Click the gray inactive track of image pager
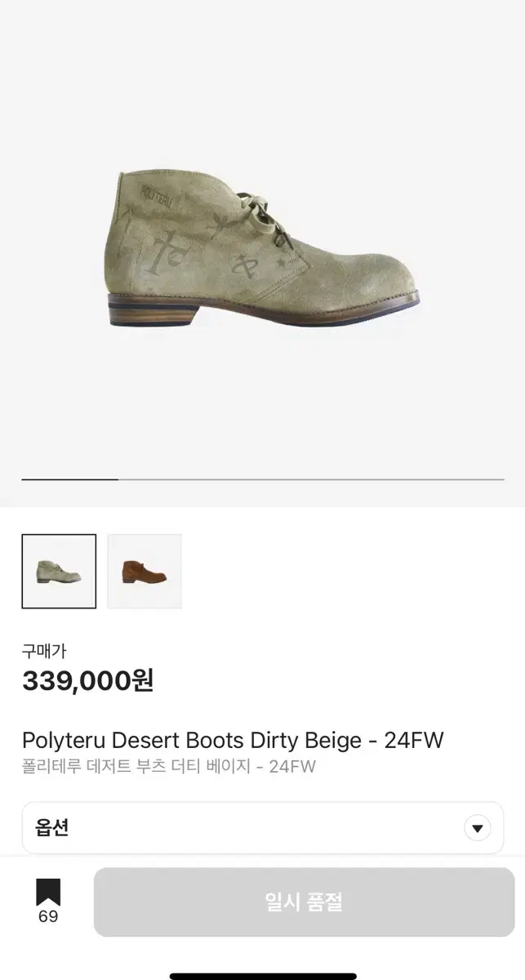The height and width of the screenshot is (980, 525). tap(311, 479)
